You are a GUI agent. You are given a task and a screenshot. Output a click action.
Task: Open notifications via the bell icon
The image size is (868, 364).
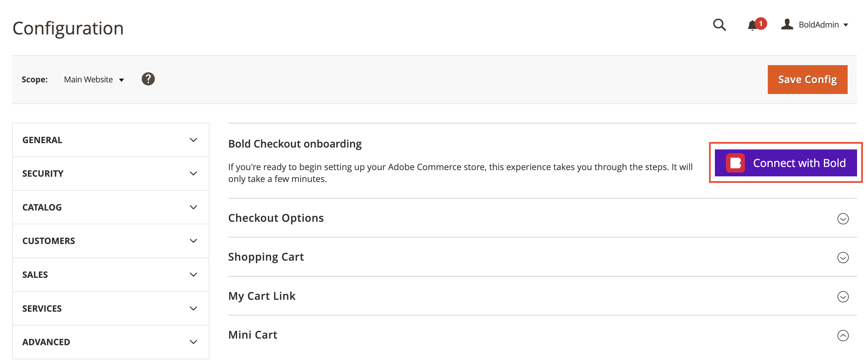pyautogui.click(x=752, y=25)
